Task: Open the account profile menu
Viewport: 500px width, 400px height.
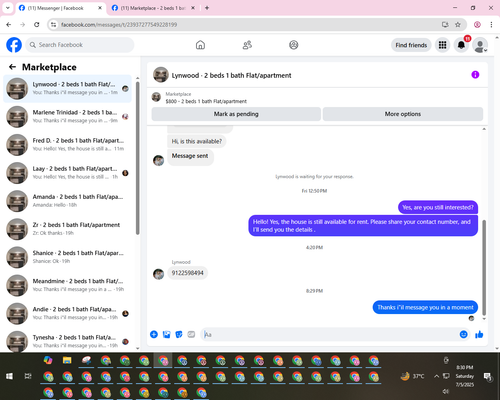Action: point(480,46)
